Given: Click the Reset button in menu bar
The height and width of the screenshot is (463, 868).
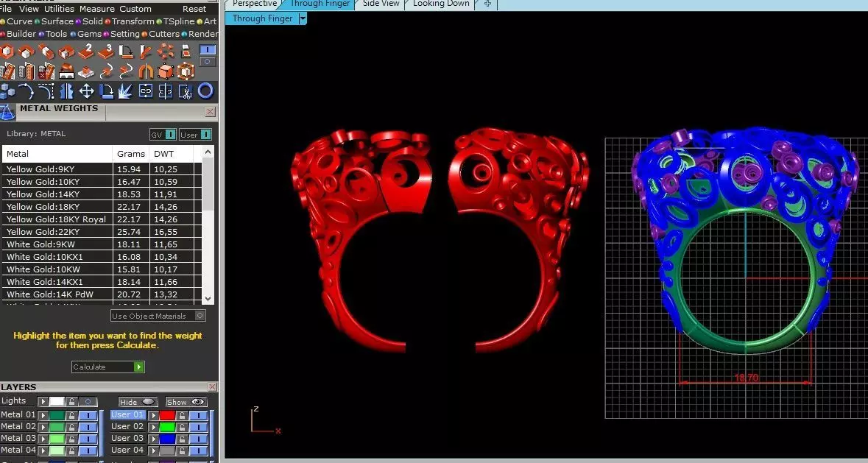Looking at the screenshot, I should point(194,9).
